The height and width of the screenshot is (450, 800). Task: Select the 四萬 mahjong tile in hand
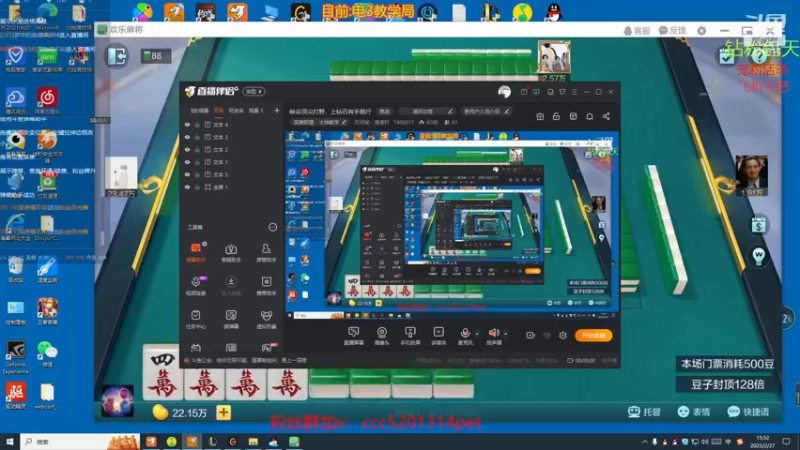(162, 374)
